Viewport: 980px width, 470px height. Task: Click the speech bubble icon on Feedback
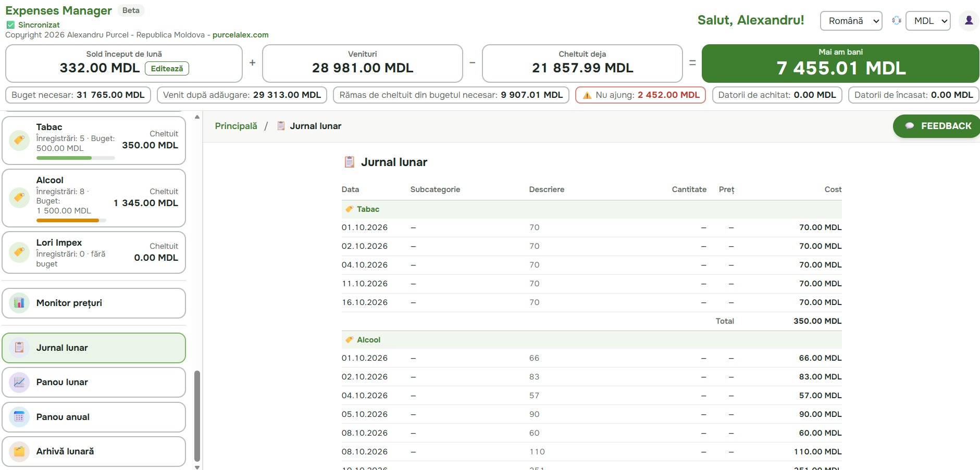910,126
